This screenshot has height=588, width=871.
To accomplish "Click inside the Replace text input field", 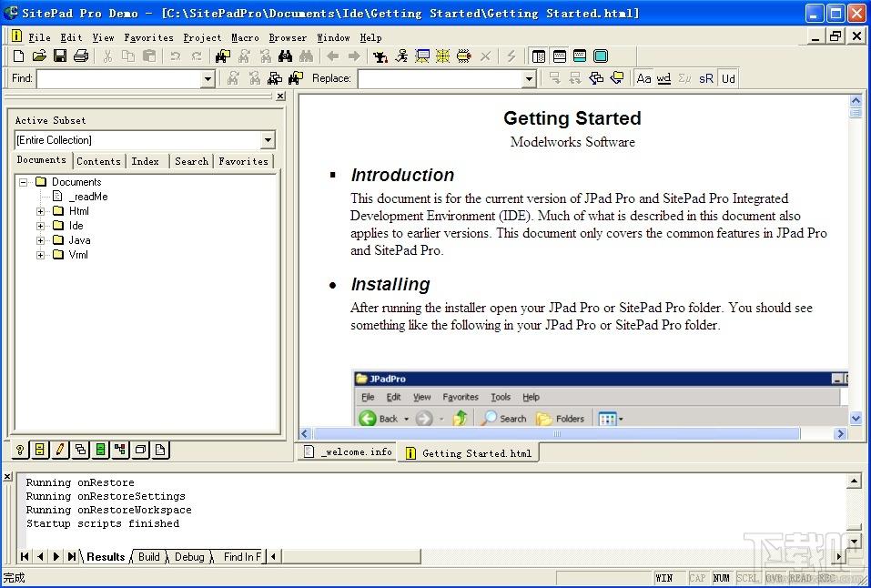I will [x=440, y=79].
